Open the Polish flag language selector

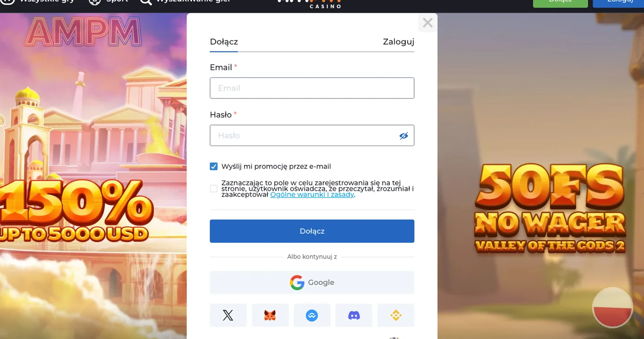point(612,308)
